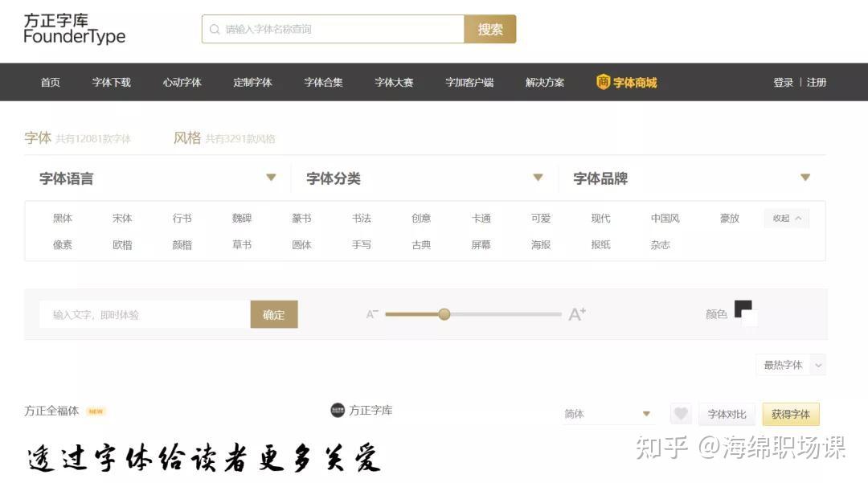Open 字体商城 navigation item

pos(634,83)
